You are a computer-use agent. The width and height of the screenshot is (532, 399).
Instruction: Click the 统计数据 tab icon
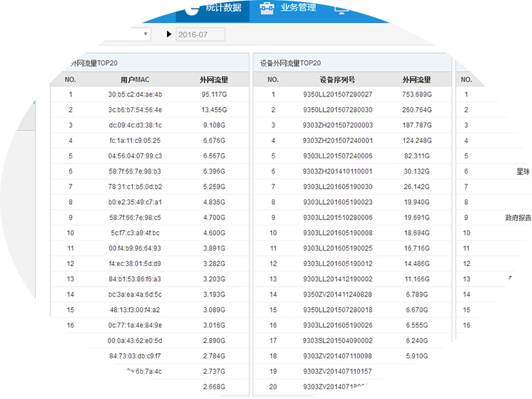[192, 9]
